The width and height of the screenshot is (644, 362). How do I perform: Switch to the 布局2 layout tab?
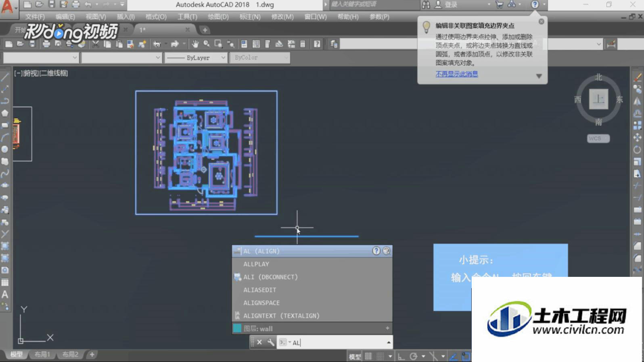coord(70,354)
